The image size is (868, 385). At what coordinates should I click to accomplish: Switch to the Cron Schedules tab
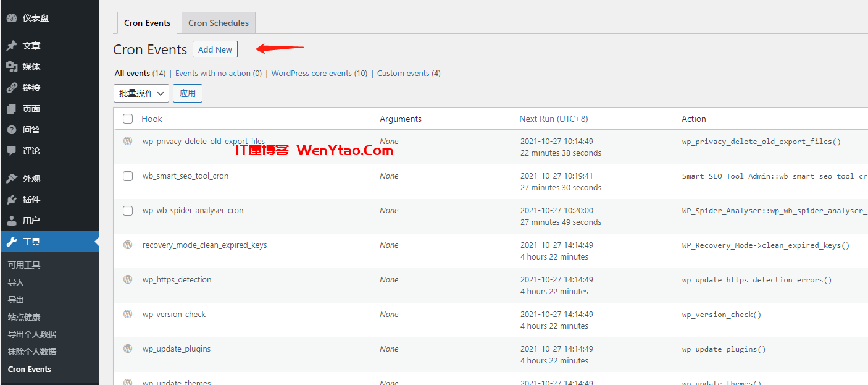pos(219,23)
